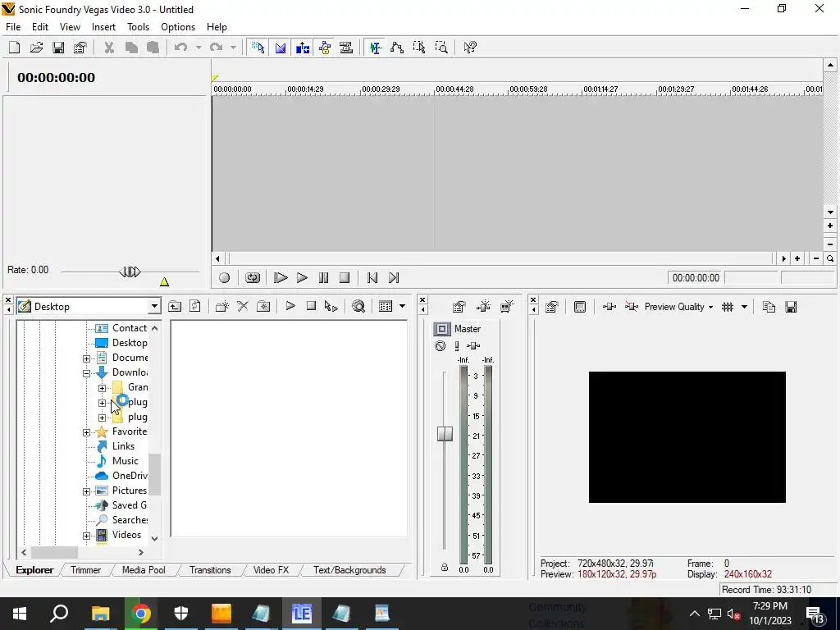Go up one level in Explorer
840x630 pixels.
[x=175, y=307]
